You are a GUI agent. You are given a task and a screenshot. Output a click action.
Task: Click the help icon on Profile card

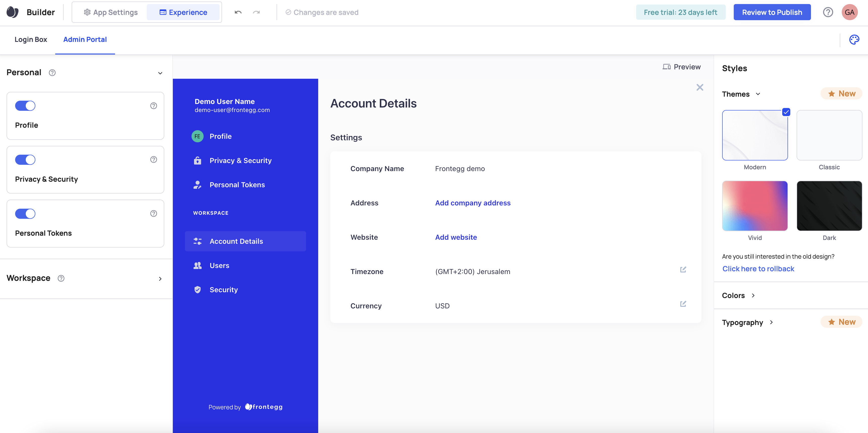click(x=153, y=106)
